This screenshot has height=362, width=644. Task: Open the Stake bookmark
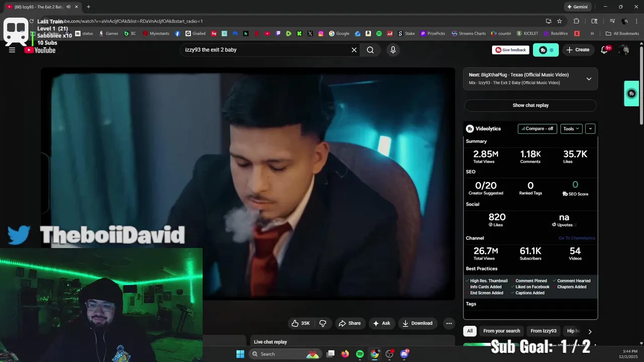pyautogui.click(x=407, y=34)
